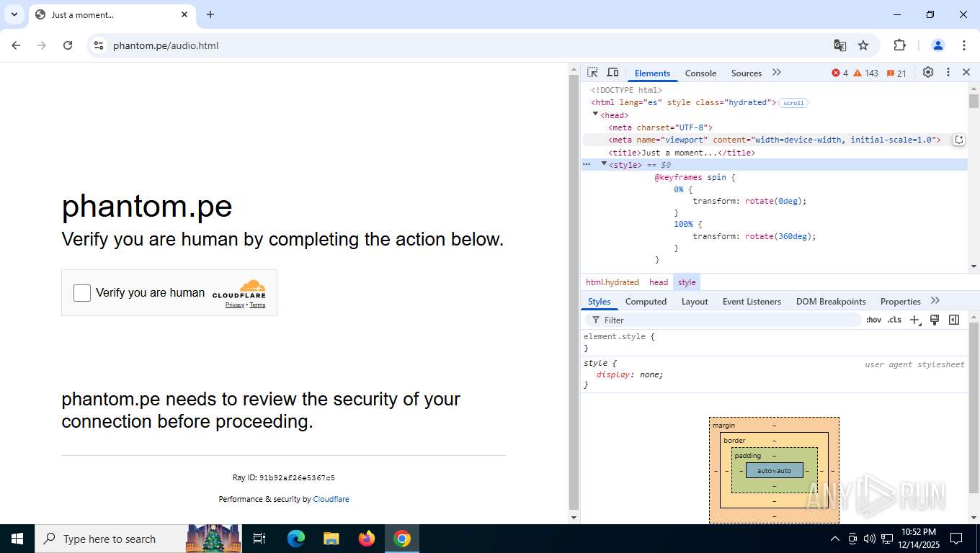Show the 4 errors count

(x=839, y=73)
